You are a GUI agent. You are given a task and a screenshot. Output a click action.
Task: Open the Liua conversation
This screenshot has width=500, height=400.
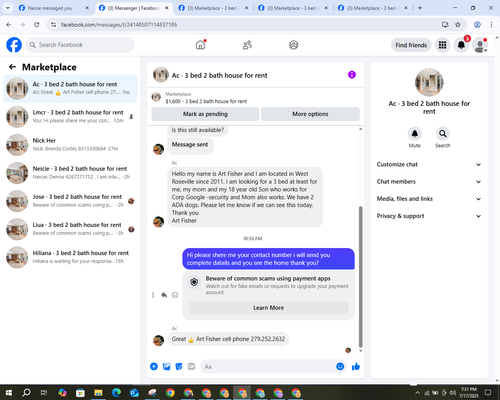coord(70,229)
